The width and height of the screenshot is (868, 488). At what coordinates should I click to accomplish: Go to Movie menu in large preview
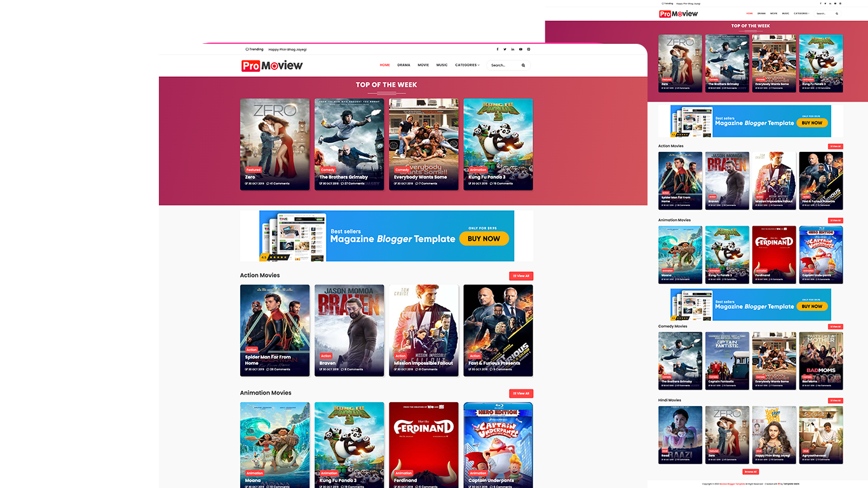(x=423, y=65)
